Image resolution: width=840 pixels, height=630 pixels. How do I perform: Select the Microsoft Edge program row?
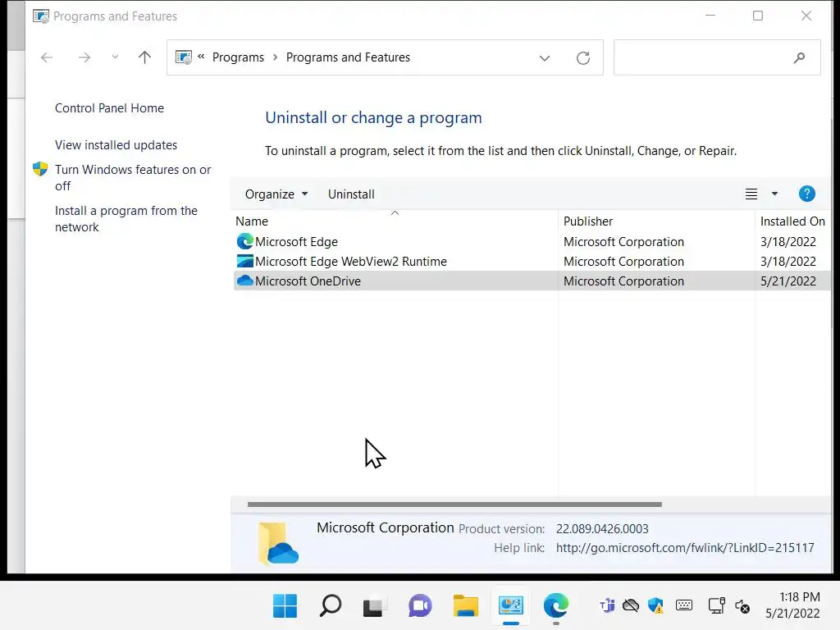(532, 242)
